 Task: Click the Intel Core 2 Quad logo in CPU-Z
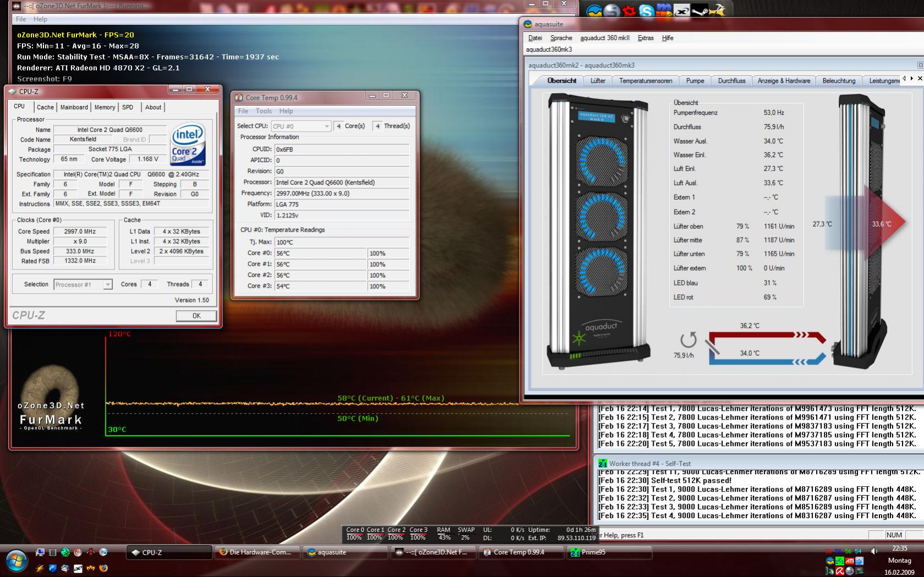coord(188,145)
